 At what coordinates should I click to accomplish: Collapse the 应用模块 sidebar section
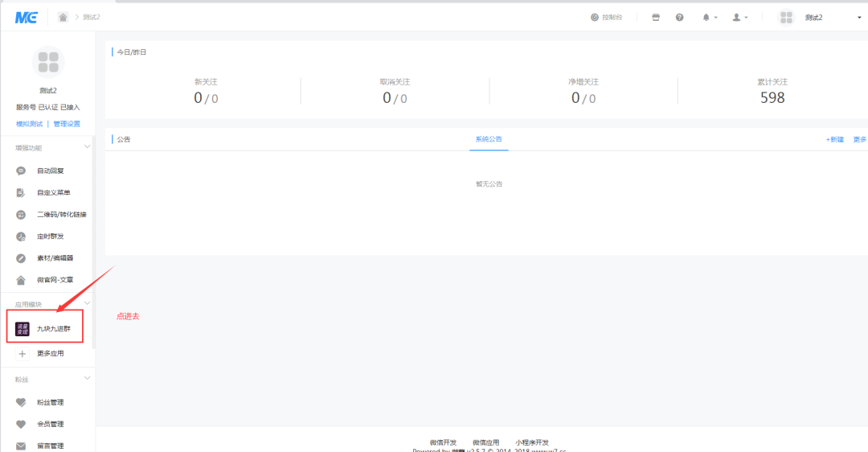point(88,304)
